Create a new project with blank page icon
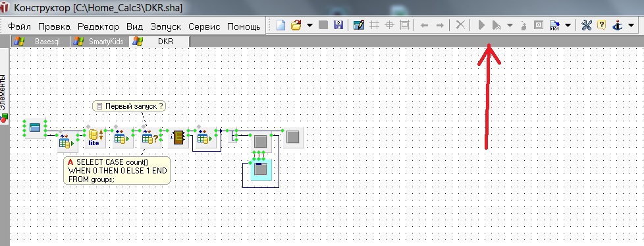 pos(281,26)
